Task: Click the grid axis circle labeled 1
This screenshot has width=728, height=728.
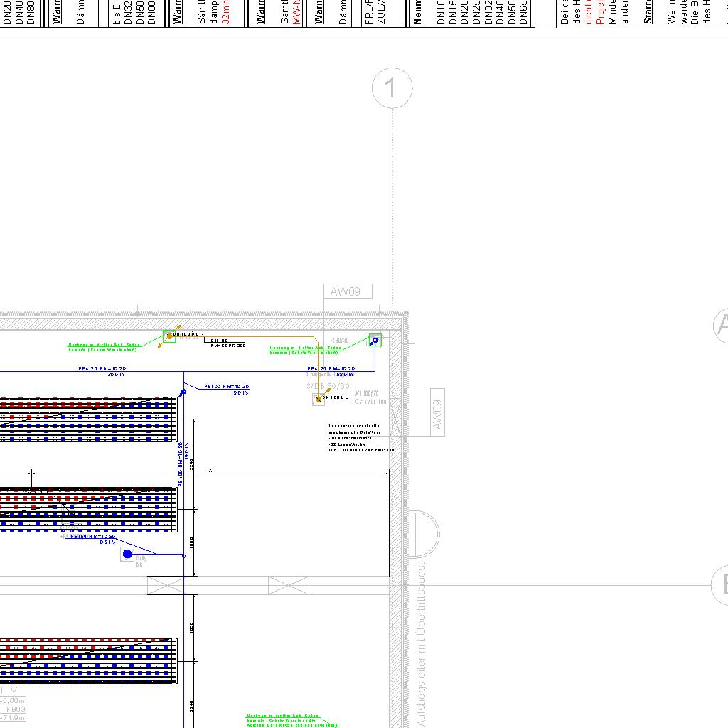Action: tap(392, 89)
